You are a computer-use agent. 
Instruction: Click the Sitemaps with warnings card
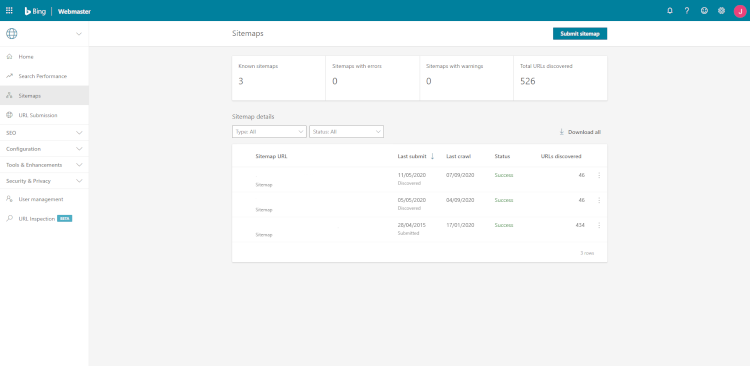point(466,78)
